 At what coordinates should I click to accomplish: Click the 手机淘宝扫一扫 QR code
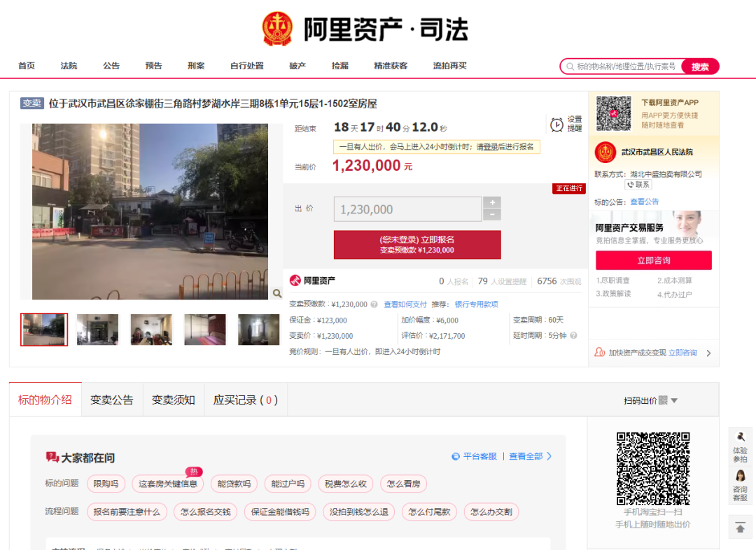point(653,469)
